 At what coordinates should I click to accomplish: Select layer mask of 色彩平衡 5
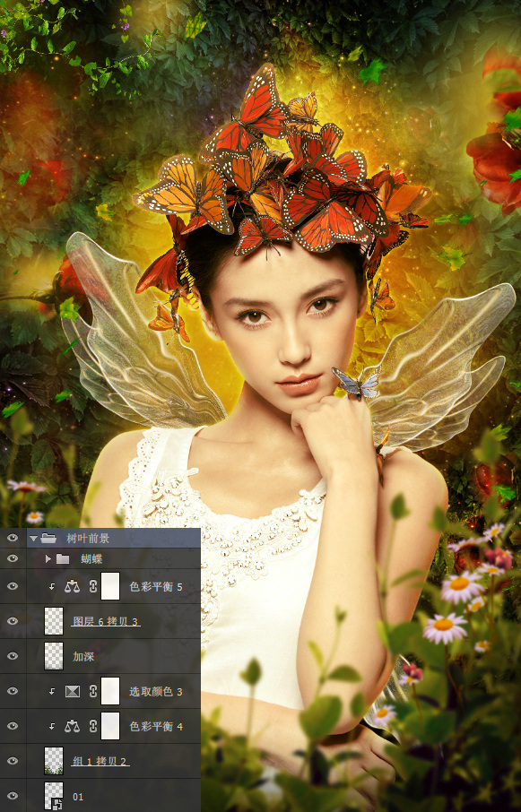click(x=110, y=586)
